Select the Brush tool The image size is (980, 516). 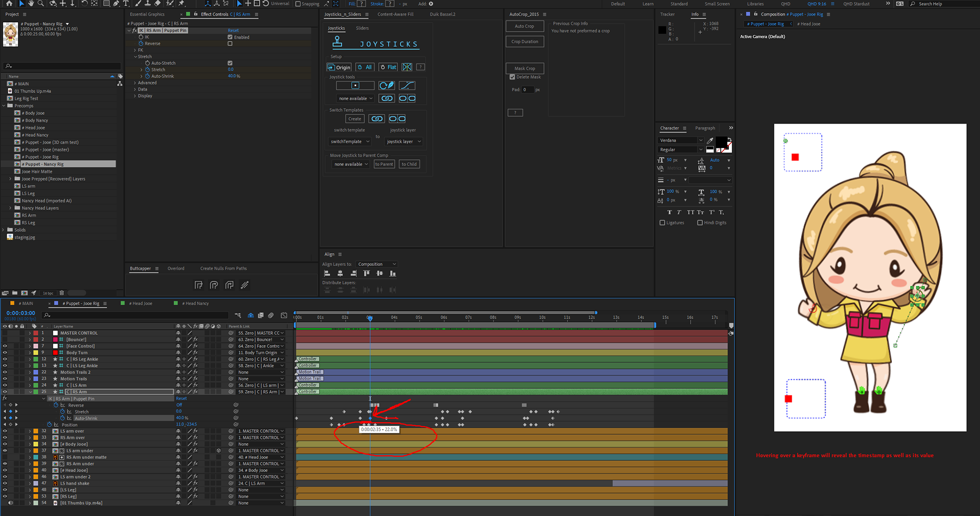pyautogui.click(x=138, y=3)
